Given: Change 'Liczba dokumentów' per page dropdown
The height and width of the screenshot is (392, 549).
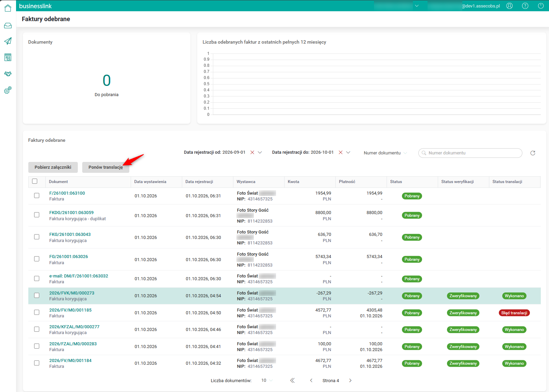Looking at the screenshot, I should pos(267,380).
